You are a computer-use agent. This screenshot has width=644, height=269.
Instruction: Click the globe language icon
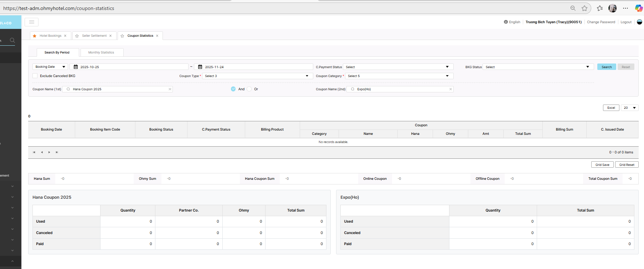tap(506, 22)
